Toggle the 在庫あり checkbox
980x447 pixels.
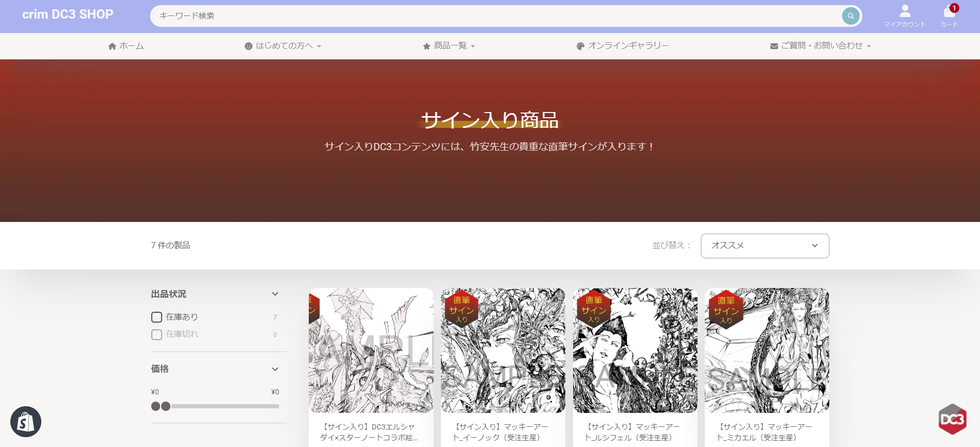click(x=156, y=317)
